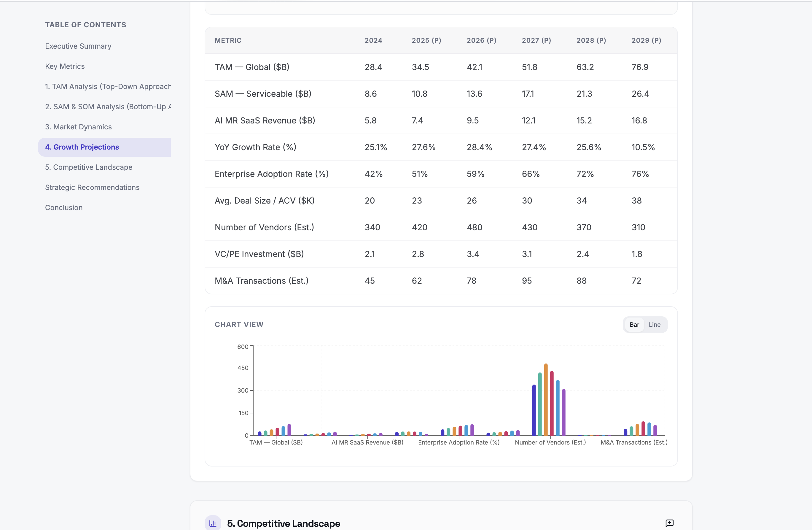Screen dimensions: 812x530
Task: Click the 5. Competitive Landscape heading
Action: pos(284,523)
